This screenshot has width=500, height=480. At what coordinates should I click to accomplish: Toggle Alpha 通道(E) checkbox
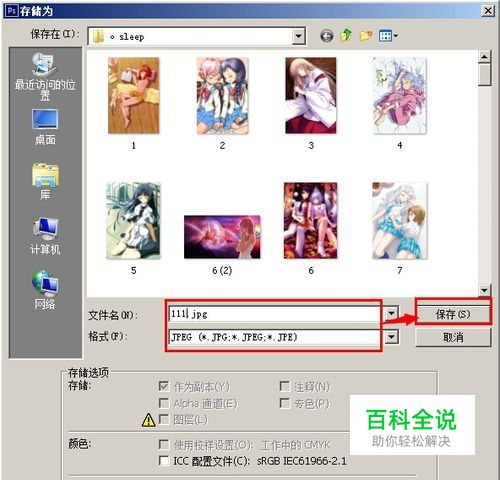coord(164,403)
